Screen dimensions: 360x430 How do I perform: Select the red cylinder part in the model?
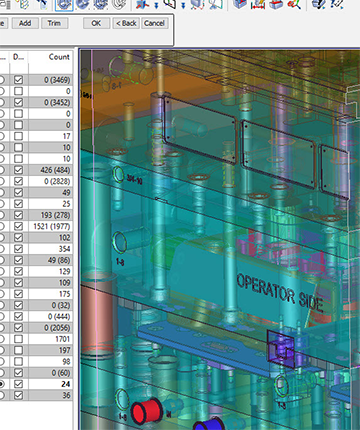(x=146, y=411)
